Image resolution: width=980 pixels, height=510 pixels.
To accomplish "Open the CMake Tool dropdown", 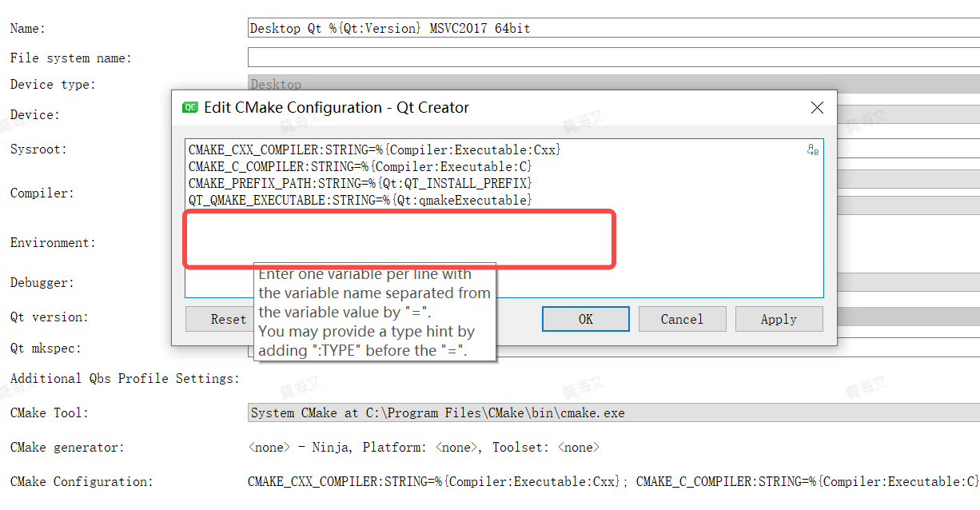I will pos(612,413).
